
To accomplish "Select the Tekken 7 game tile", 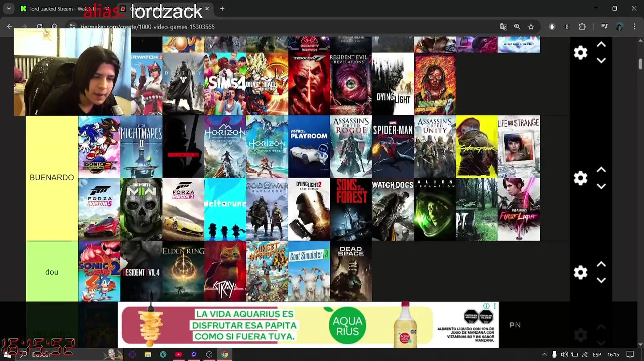I will click(309, 84).
